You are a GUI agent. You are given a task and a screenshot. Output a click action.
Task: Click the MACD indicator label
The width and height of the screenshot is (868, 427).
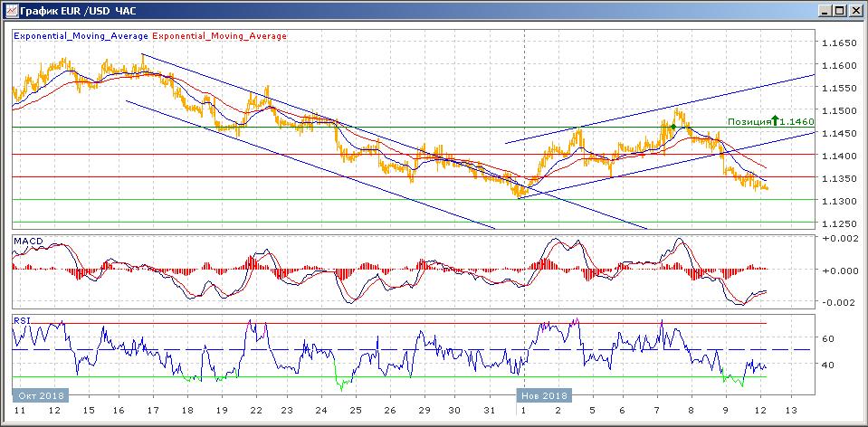point(27,242)
